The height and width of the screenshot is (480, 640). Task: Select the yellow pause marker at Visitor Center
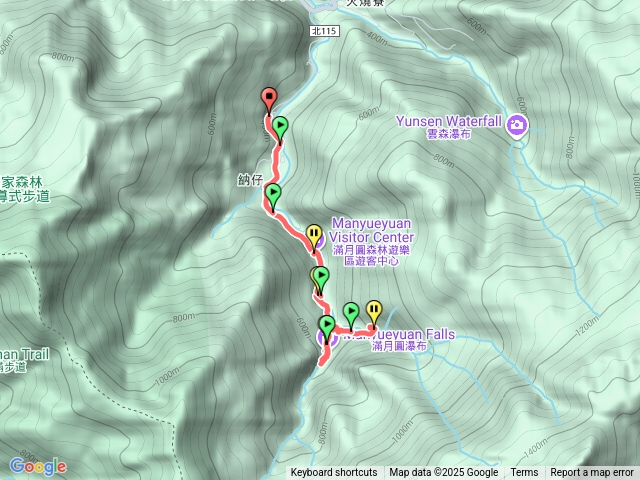click(x=314, y=236)
